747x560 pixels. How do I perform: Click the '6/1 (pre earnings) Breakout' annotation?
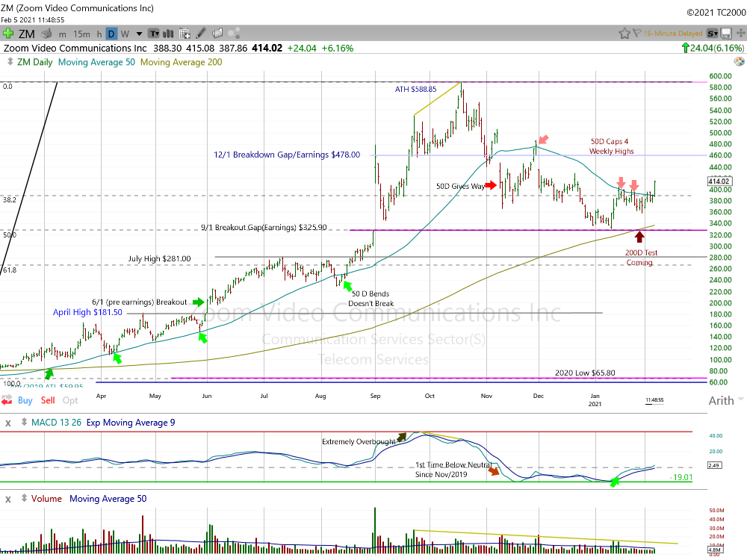(x=140, y=302)
